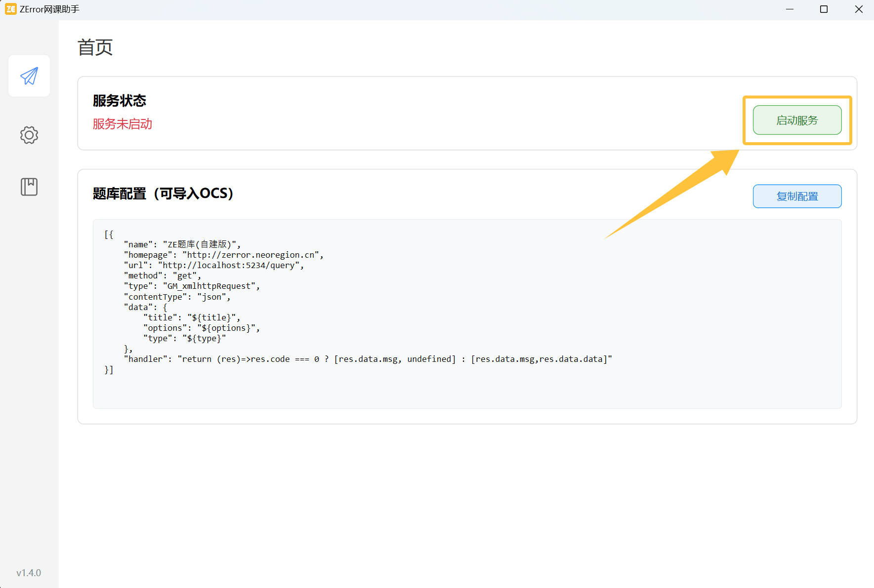Image resolution: width=874 pixels, height=588 pixels.
Task: Click the "name" line in the JSON config
Action: pyautogui.click(x=182, y=244)
